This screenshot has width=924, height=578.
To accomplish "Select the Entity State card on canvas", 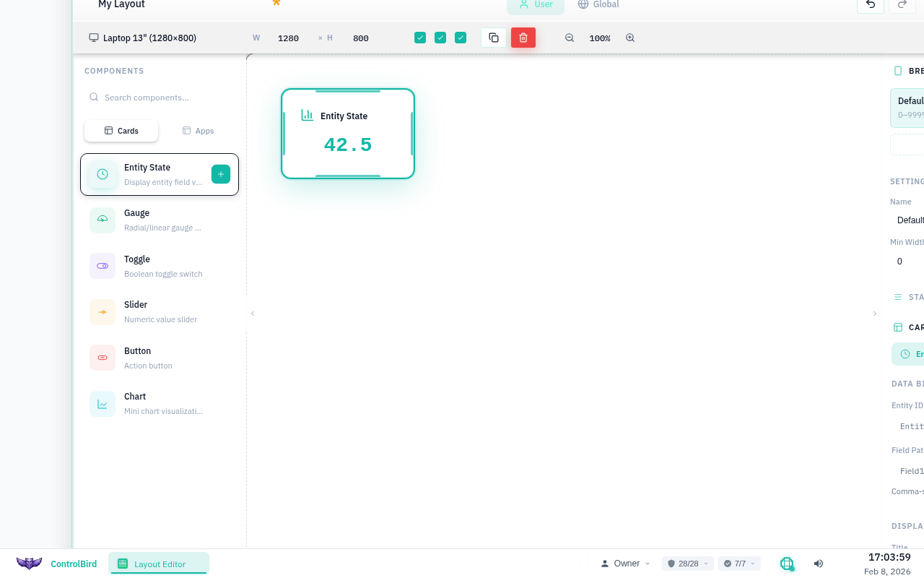I will click(x=348, y=134).
